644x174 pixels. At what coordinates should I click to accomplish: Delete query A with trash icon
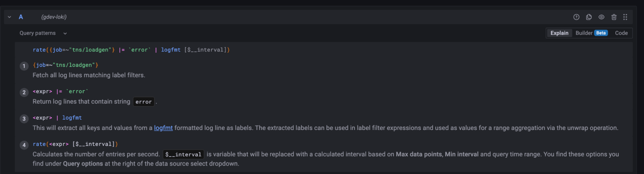tap(614, 17)
